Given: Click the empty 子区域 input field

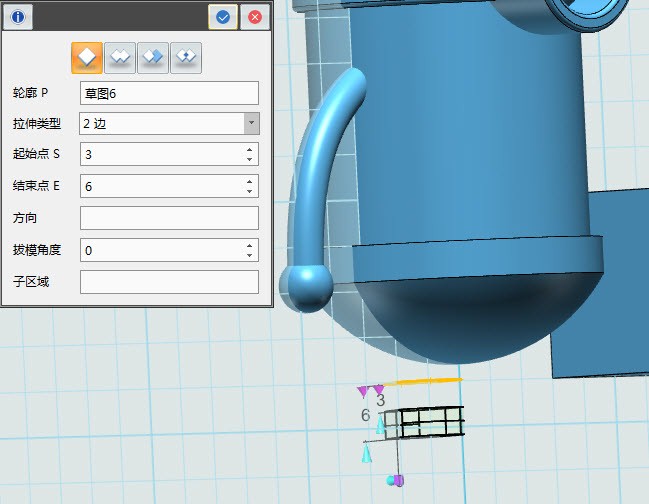Looking at the screenshot, I should pos(168,282).
